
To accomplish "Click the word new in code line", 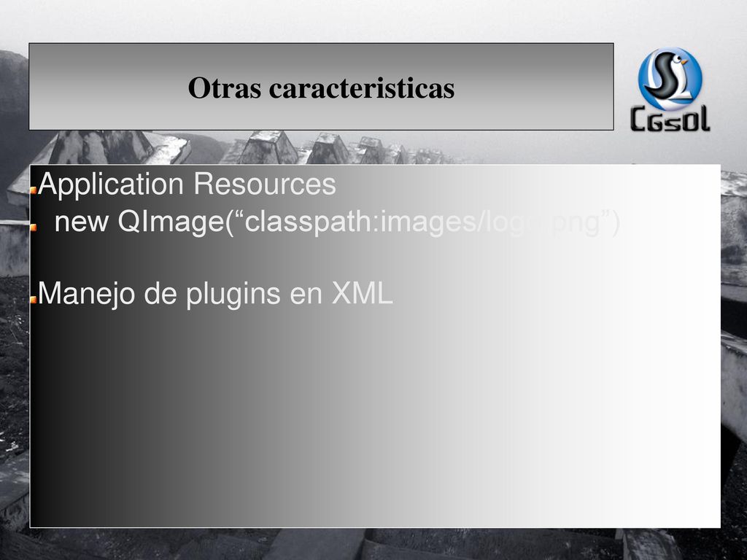I will pyautogui.click(x=82, y=222).
